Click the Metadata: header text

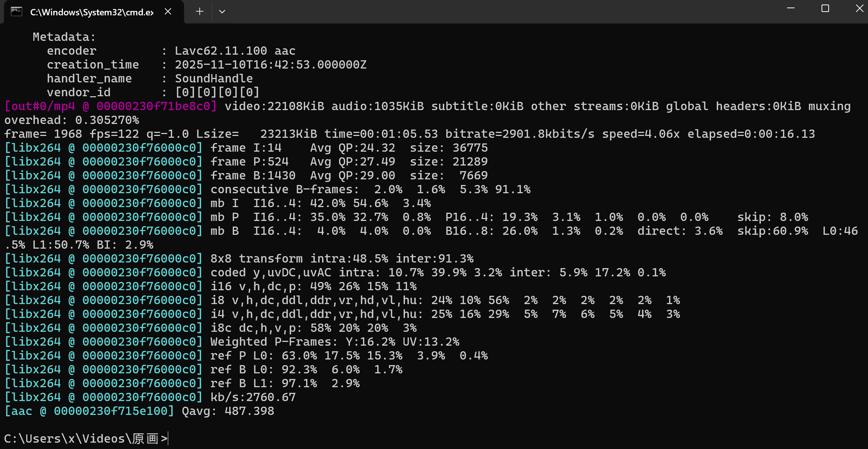(x=64, y=37)
